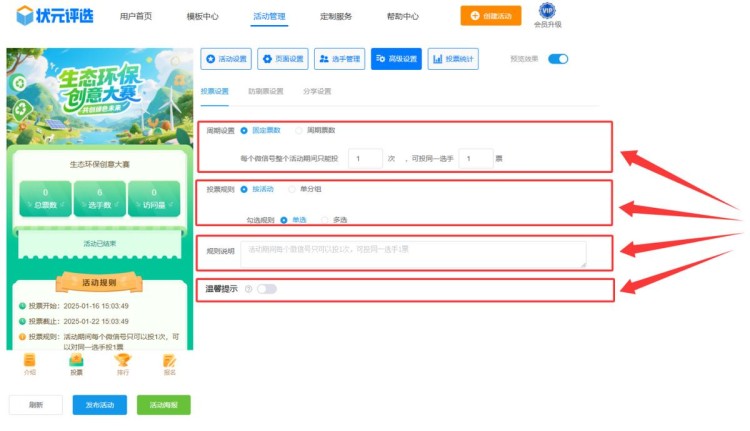Screen dimensions: 750x431
Task: Enable the 温馨提示 switch
Action: tap(266, 289)
